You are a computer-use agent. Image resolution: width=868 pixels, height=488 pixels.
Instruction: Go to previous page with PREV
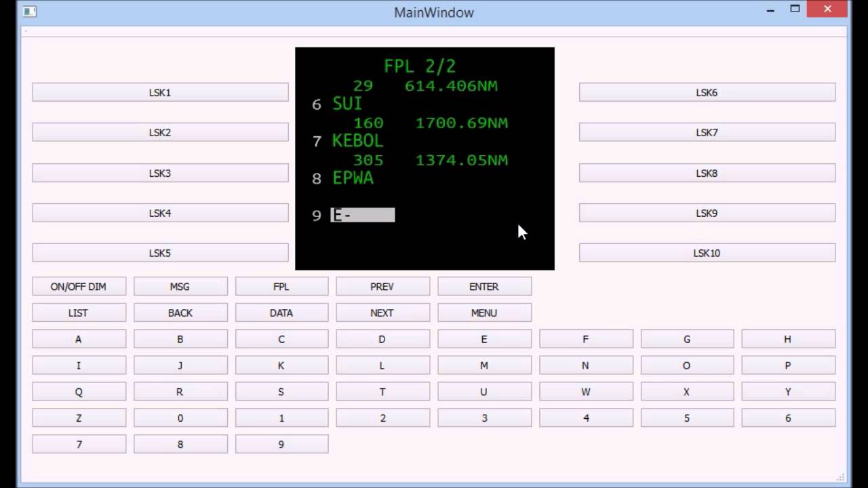coord(382,287)
